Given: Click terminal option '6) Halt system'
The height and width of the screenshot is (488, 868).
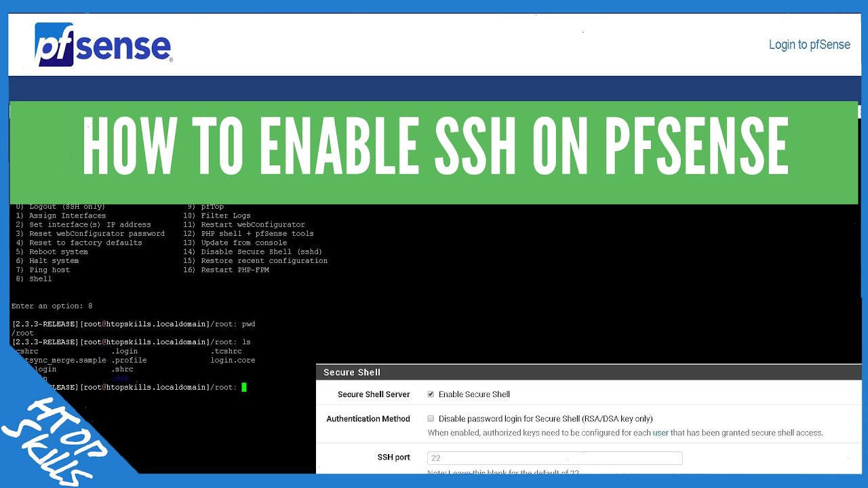Looking at the screenshot, I should point(47,260).
